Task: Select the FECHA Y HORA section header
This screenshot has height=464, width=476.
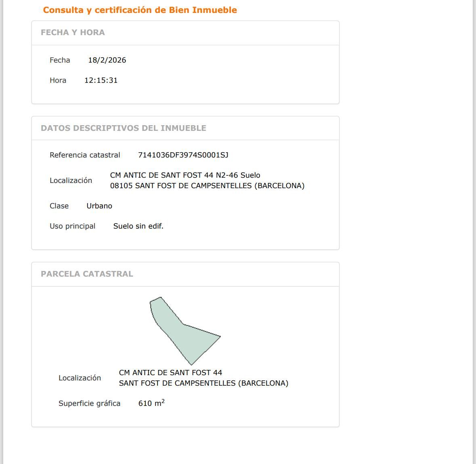Action: point(73,33)
